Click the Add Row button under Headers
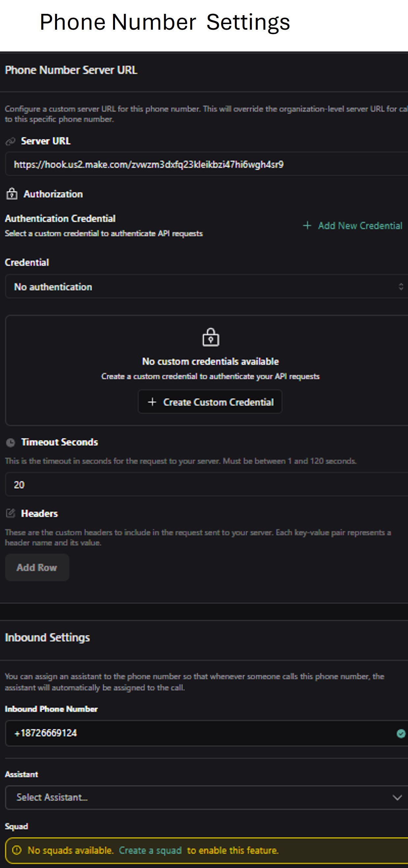 pos(37,567)
